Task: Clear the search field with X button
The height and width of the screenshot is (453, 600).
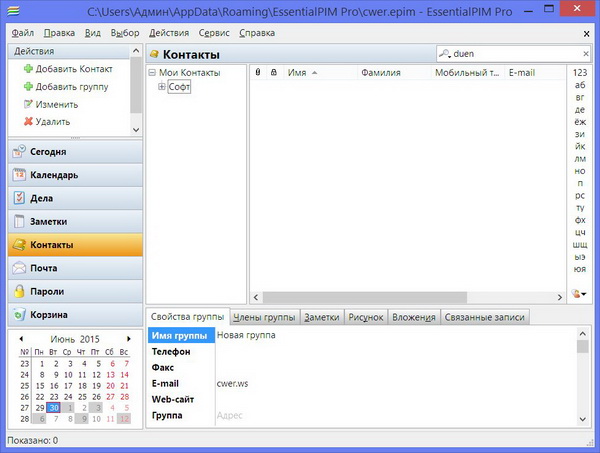Action: click(x=585, y=53)
